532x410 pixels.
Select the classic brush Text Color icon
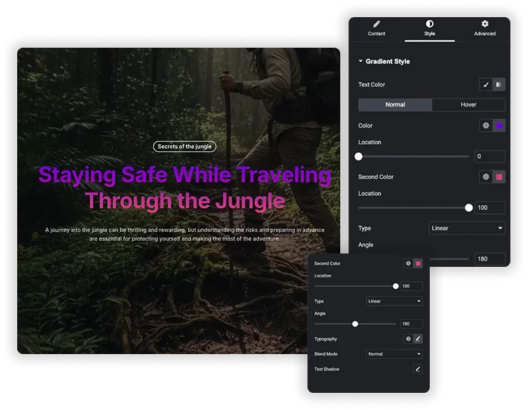(486, 85)
